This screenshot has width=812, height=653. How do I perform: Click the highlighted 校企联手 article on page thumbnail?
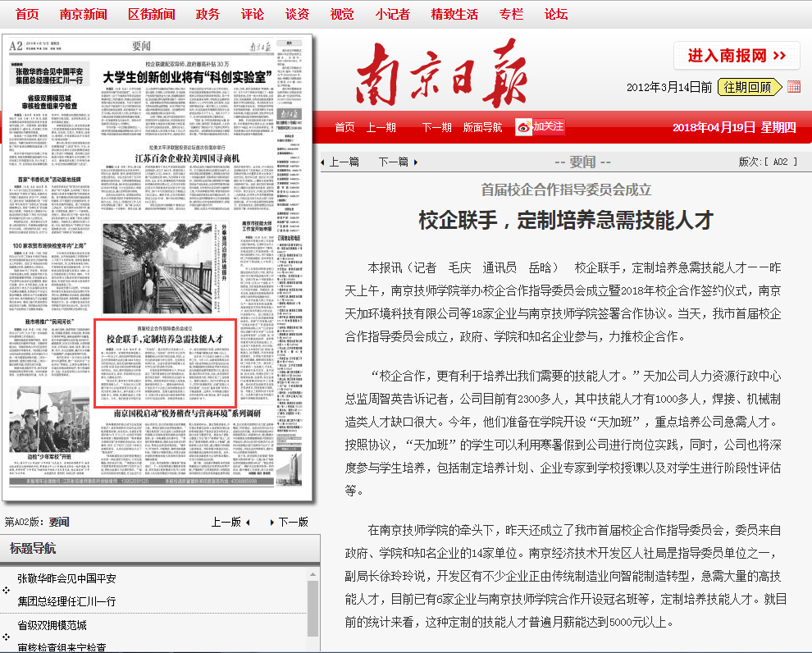click(x=166, y=362)
